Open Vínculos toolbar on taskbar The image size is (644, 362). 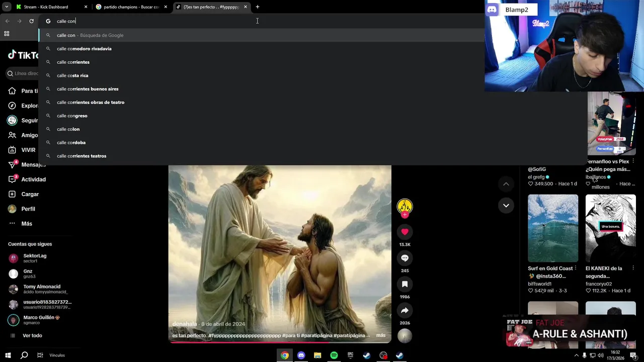pyautogui.click(x=57, y=355)
